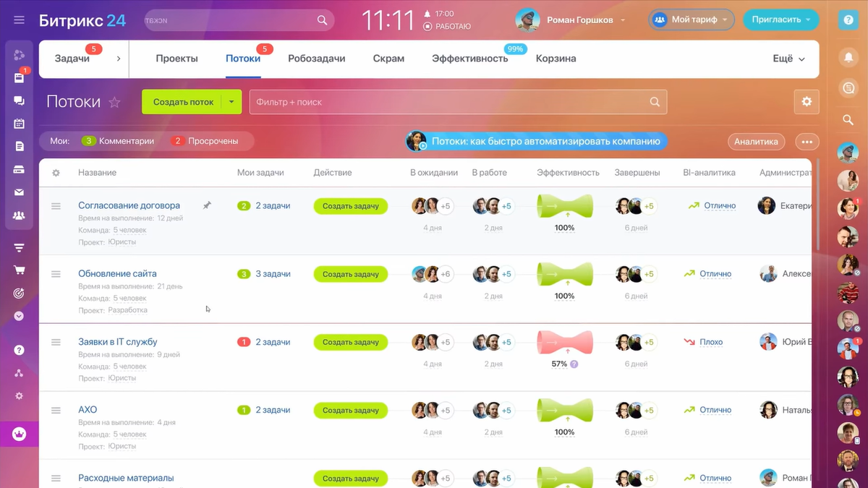Open the gear settings button beside the filter
Screen dimensions: 868x488
click(807, 102)
